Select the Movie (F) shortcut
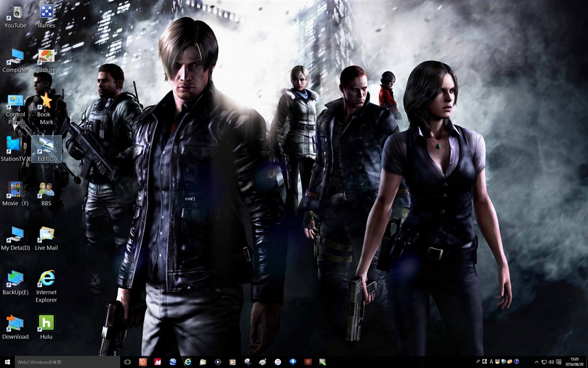588x368 pixels. point(16,194)
